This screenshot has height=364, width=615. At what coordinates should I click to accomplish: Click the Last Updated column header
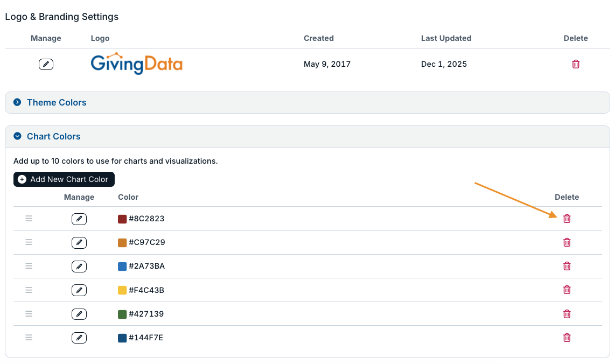446,38
